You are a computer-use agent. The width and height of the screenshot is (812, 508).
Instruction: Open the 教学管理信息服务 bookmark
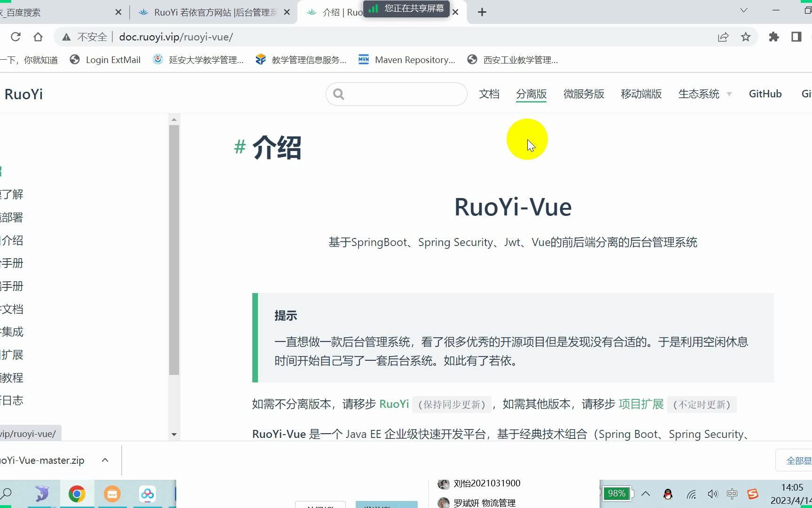301,60
